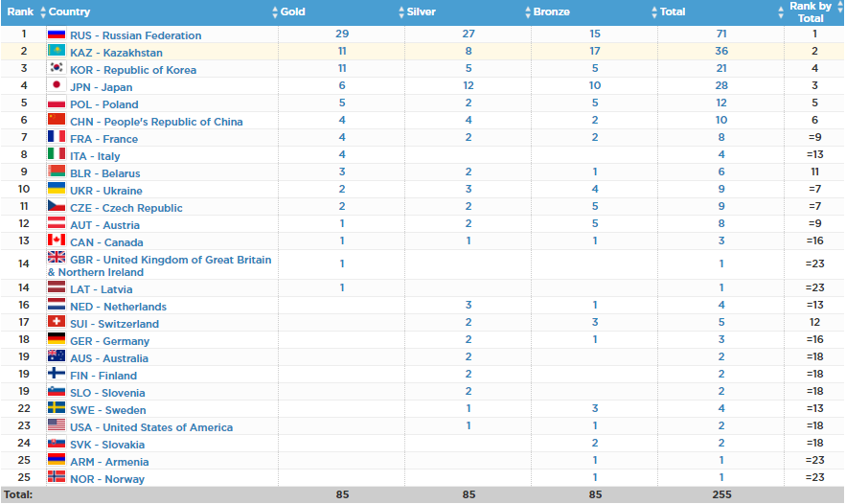
Task: Sort table by Gold column header
Action: click(293, 12)
